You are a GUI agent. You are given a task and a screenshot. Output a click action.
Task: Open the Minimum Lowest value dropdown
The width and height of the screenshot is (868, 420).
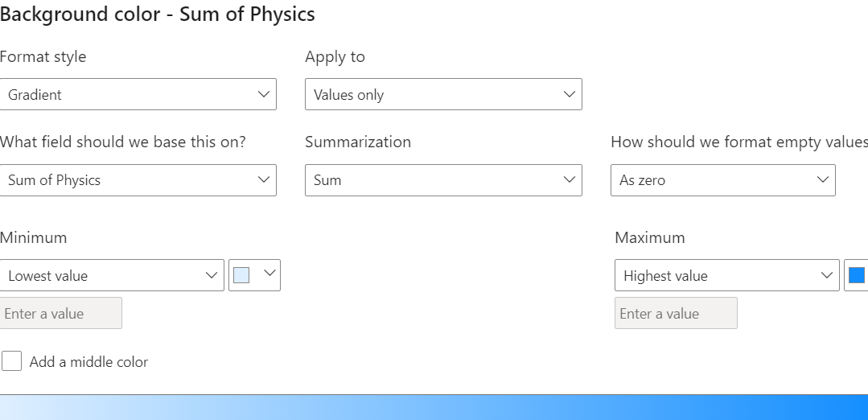(112, 275)
